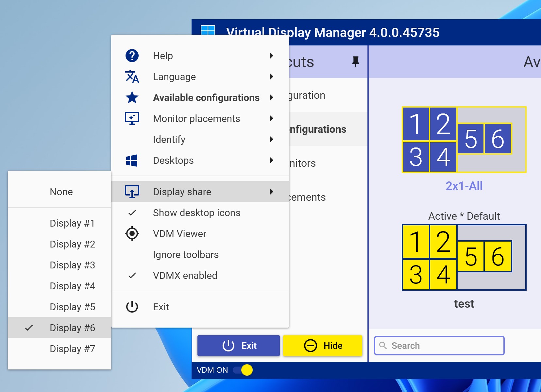Choose Exit in the context menu
Image resolution: width=541 pixels, height=392 pixels.
200,307
